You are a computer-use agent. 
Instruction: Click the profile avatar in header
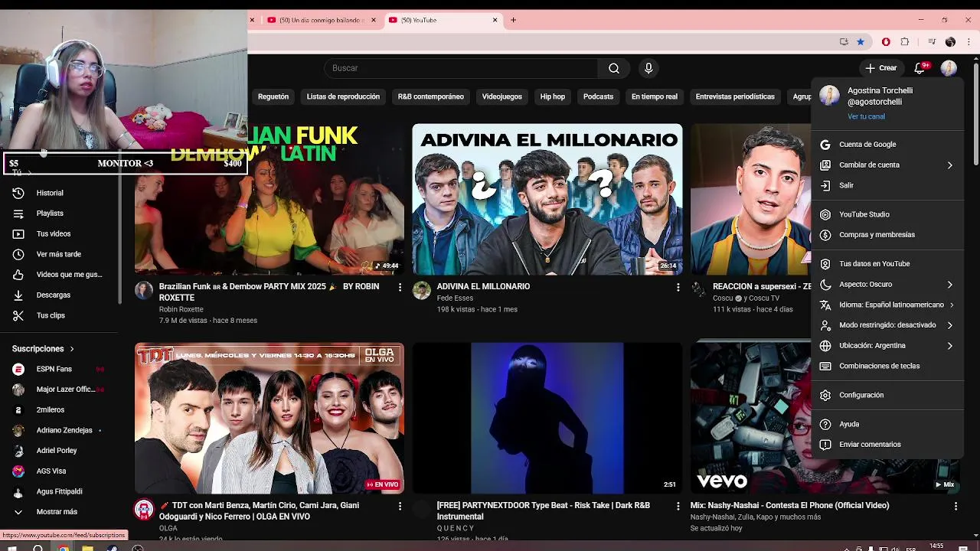pos(949,68)
